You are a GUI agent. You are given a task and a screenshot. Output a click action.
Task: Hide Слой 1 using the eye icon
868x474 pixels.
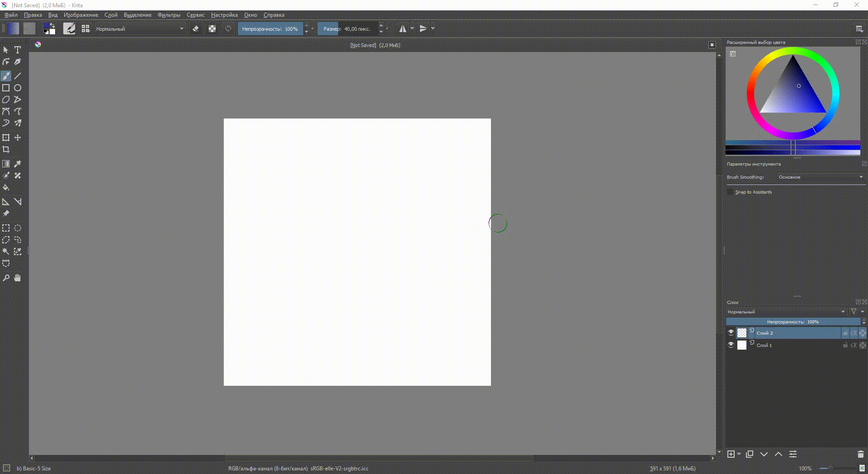pyautogui.click(x=731, y=345)
